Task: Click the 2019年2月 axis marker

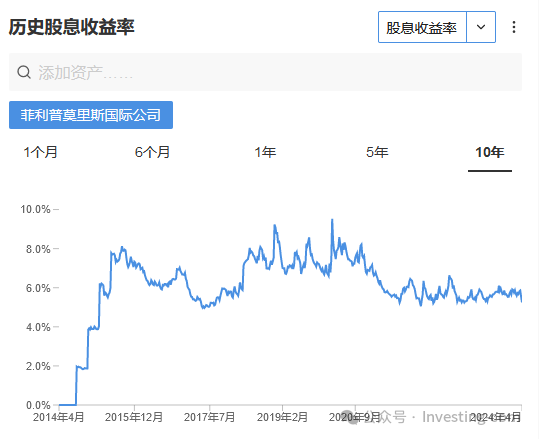Action: coord(282,417)
